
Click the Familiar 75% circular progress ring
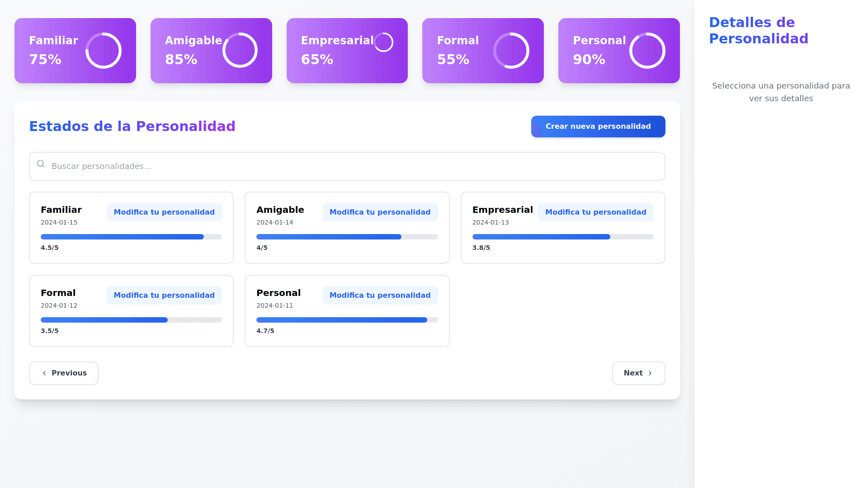point(104,51)
